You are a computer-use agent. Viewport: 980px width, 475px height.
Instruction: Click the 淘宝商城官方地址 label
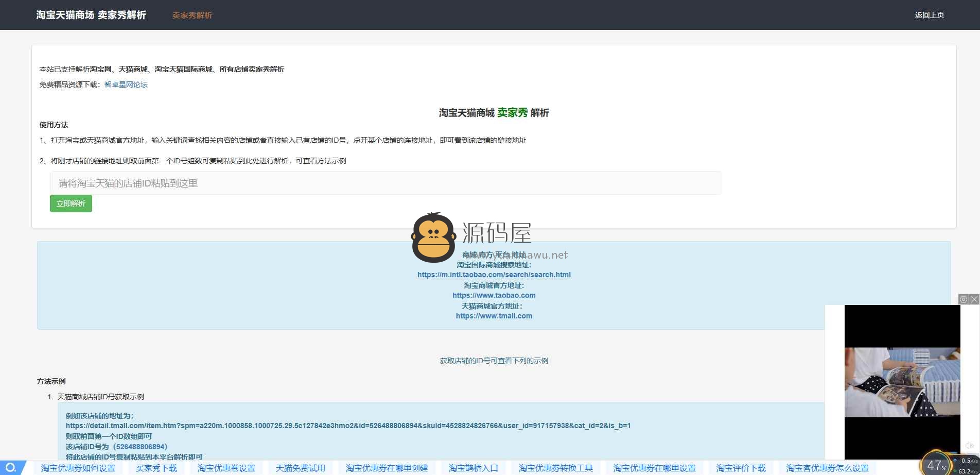[x=494, y=285]
